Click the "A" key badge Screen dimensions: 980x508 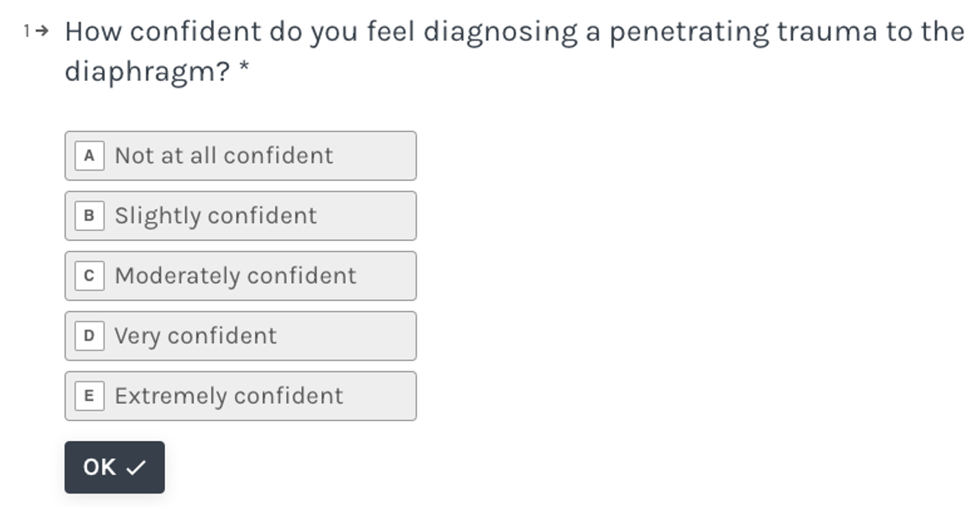(90, 156)
